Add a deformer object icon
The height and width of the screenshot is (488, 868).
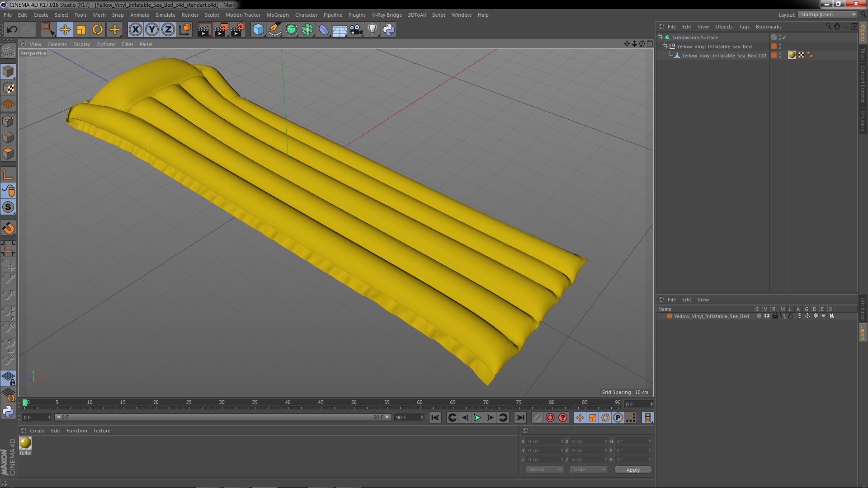(324, 30)
